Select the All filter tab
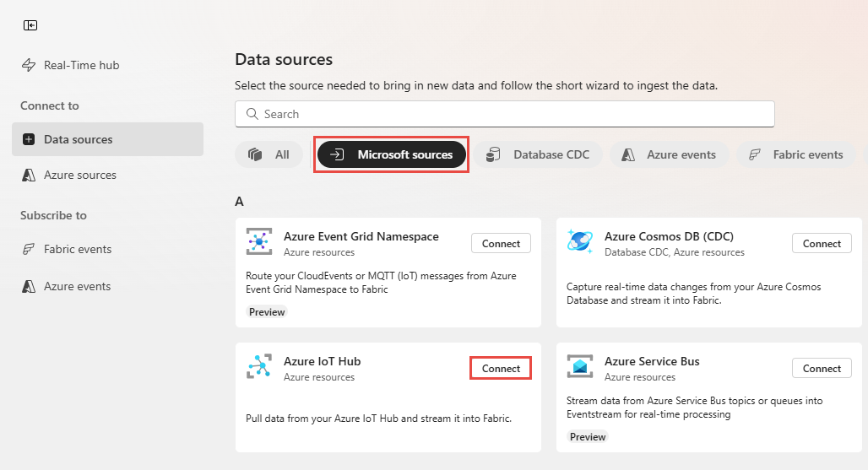Viewport: 868px width, 470px height. [x=269, y=154]
